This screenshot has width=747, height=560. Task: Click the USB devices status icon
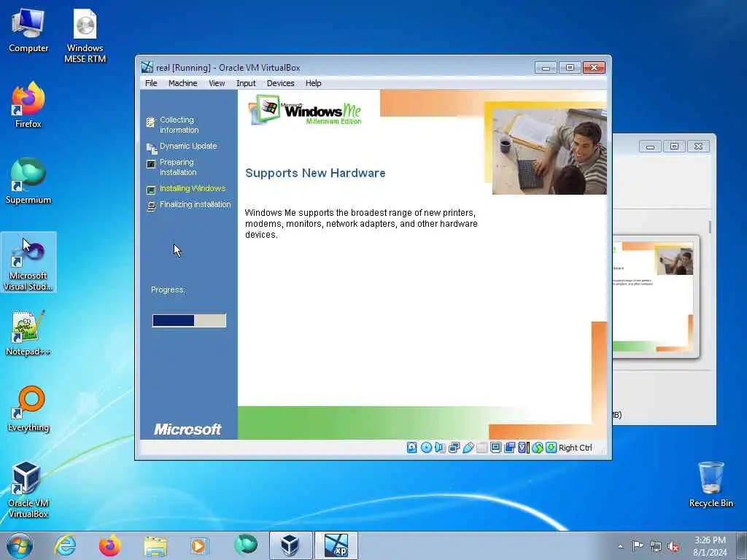468,448
